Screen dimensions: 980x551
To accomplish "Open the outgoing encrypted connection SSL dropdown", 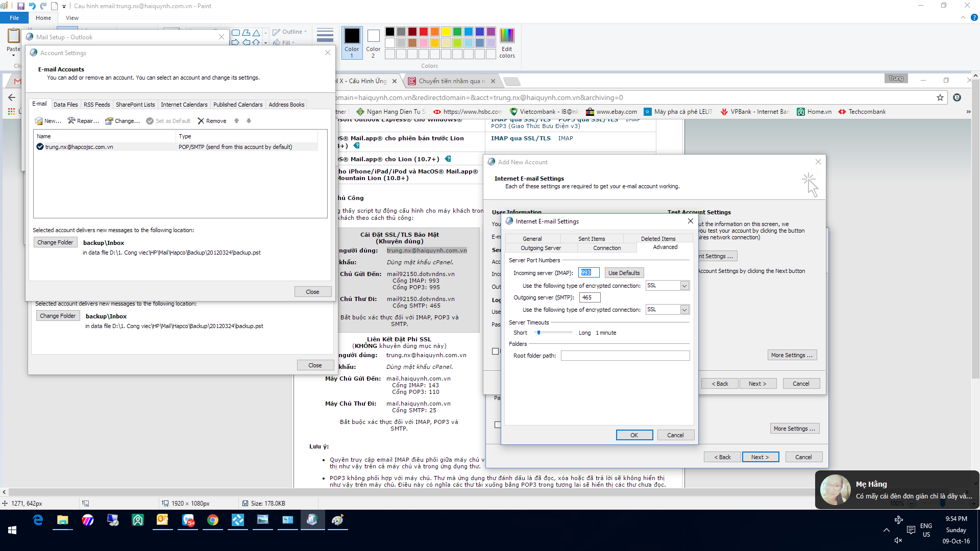I will (x=668, y=310).
